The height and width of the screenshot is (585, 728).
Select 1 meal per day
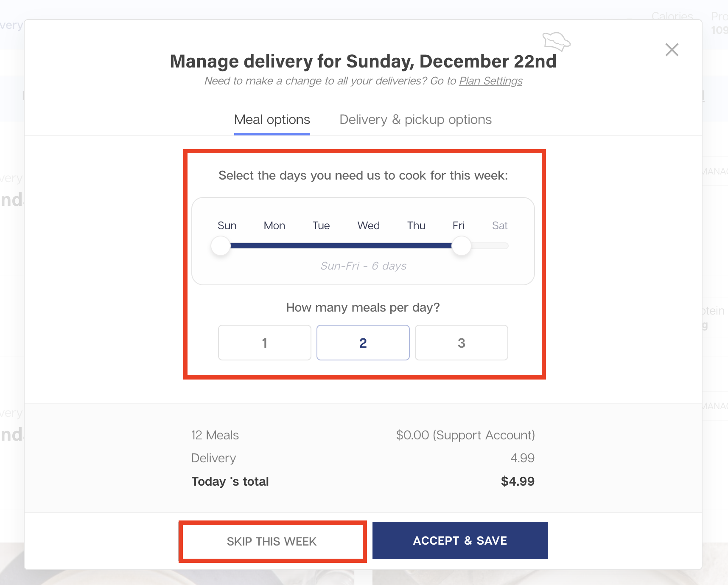[x=265, y=343]
